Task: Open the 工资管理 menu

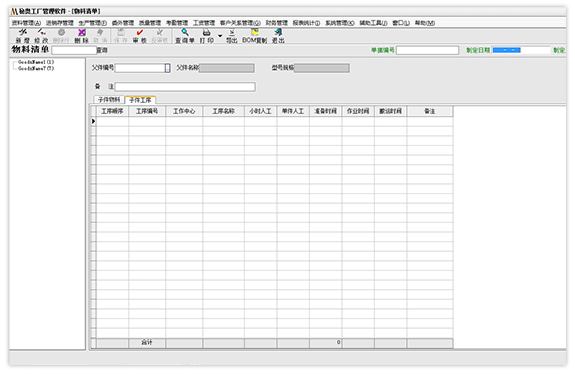Action: (204, 23)
